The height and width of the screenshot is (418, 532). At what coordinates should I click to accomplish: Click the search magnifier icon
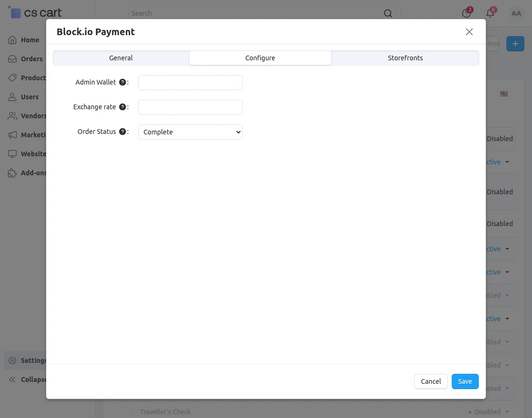pos(388,13)
